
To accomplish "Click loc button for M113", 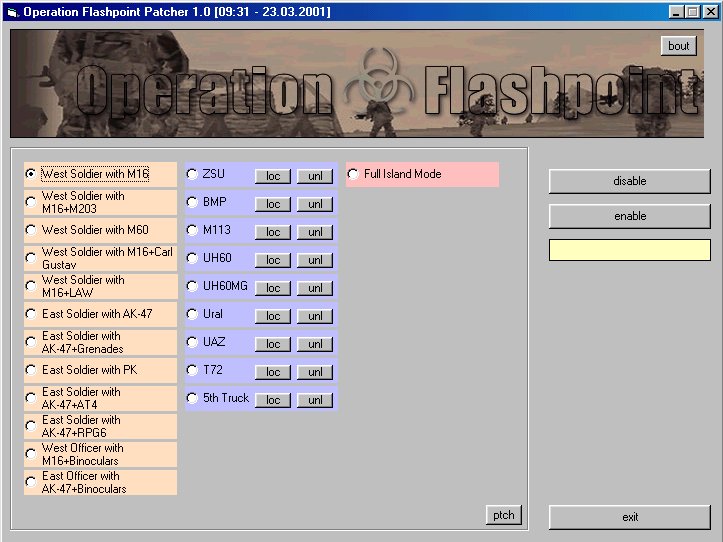I will pos(273,232).
